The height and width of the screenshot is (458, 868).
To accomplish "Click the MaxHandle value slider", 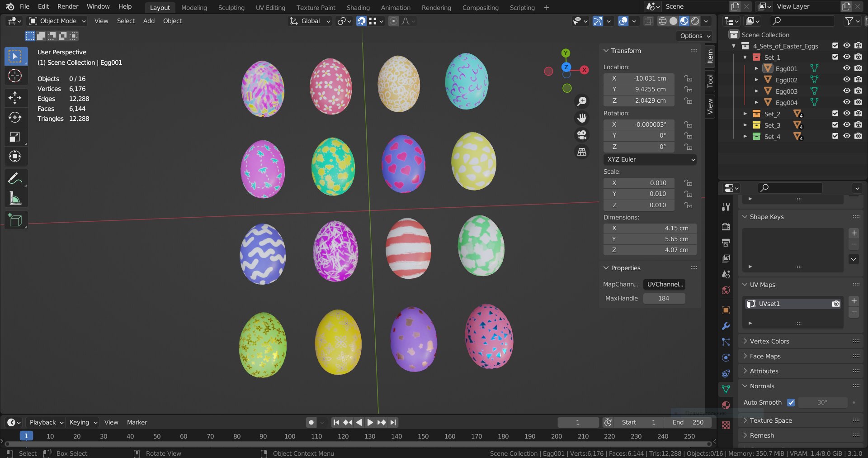I will (x=664, y=298).
